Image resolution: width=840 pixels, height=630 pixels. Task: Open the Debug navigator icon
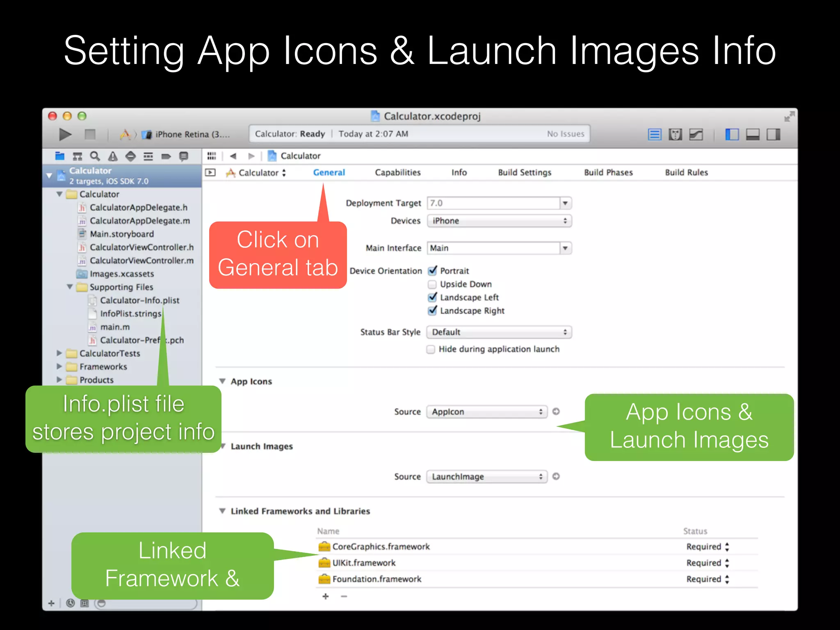click(x=148, y=156)
